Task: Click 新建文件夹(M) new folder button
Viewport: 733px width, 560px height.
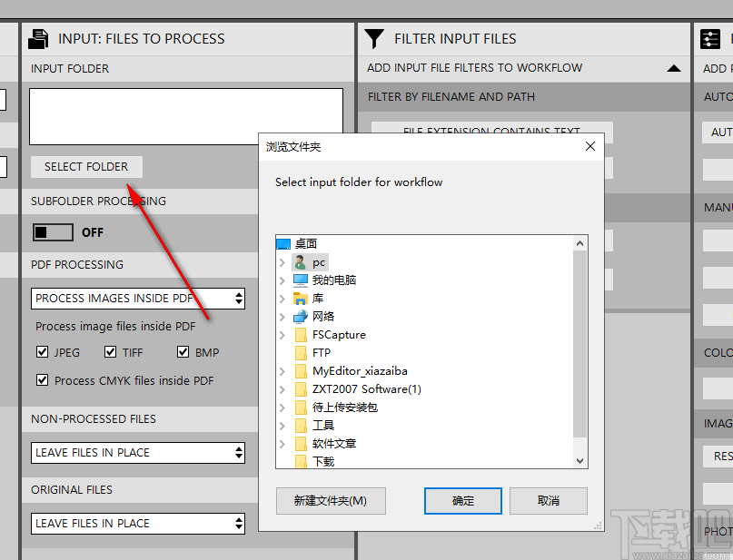Action: 331,501
